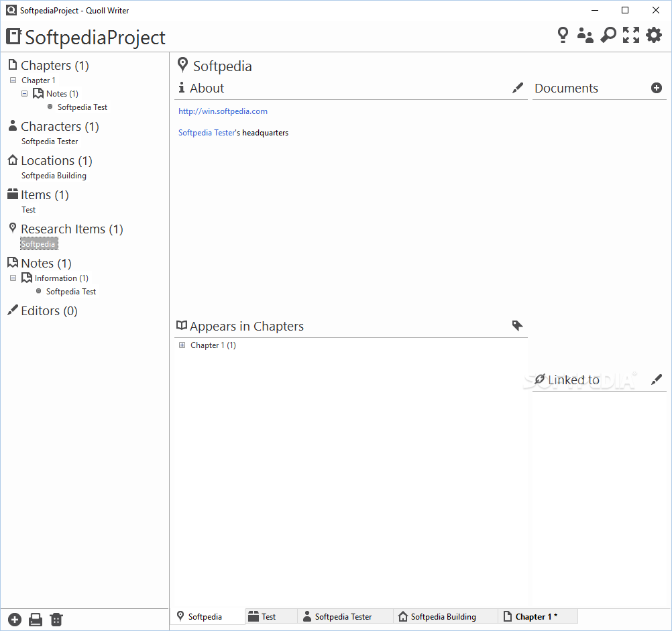Select highlighted Softpedia research item
Screen dimensions: 672x631
(39, 243)
